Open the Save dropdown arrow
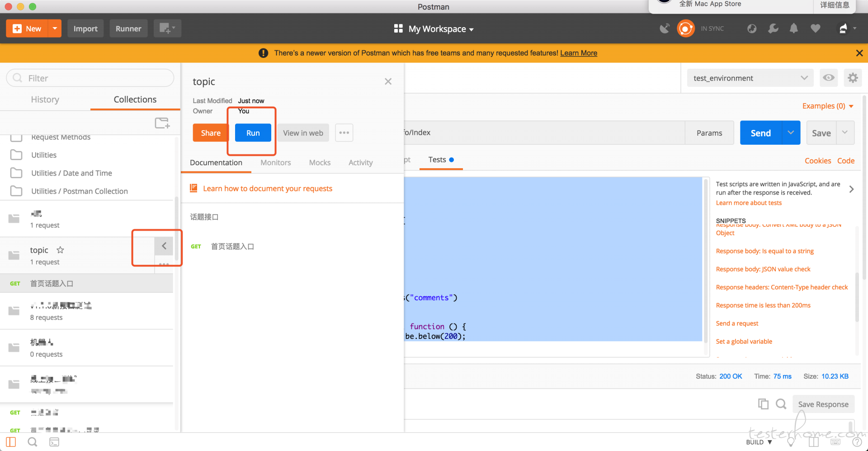868x451 pixels. pyautogui.click(x=845, y=133)
